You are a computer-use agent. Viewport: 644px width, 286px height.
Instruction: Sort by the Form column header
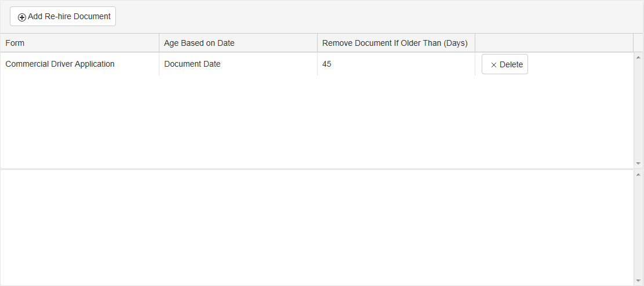tap(15, 43)
